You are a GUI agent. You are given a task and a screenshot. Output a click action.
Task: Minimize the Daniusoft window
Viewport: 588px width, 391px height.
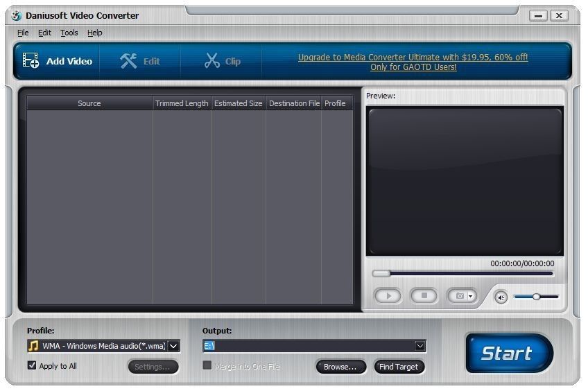[x=538, y=16]
